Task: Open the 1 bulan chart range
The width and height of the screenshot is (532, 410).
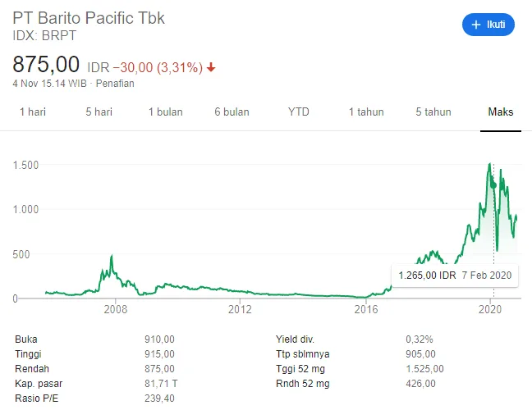Action: (165, 112)
